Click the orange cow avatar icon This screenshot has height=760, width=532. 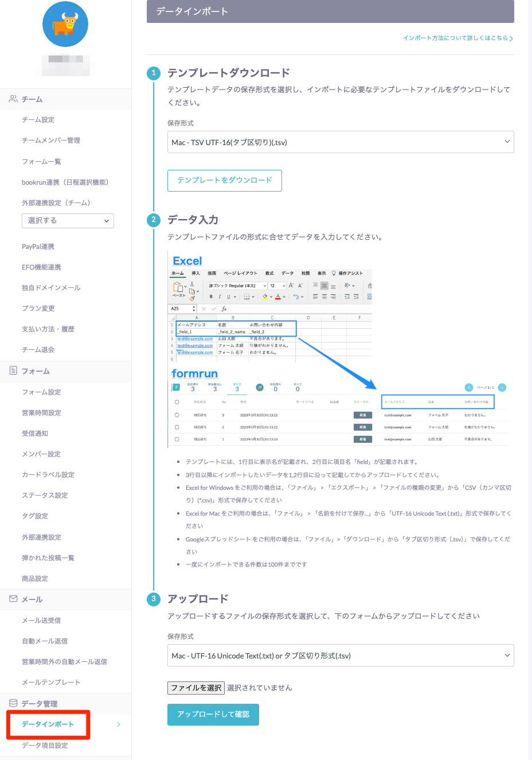(x=65, y=24)
